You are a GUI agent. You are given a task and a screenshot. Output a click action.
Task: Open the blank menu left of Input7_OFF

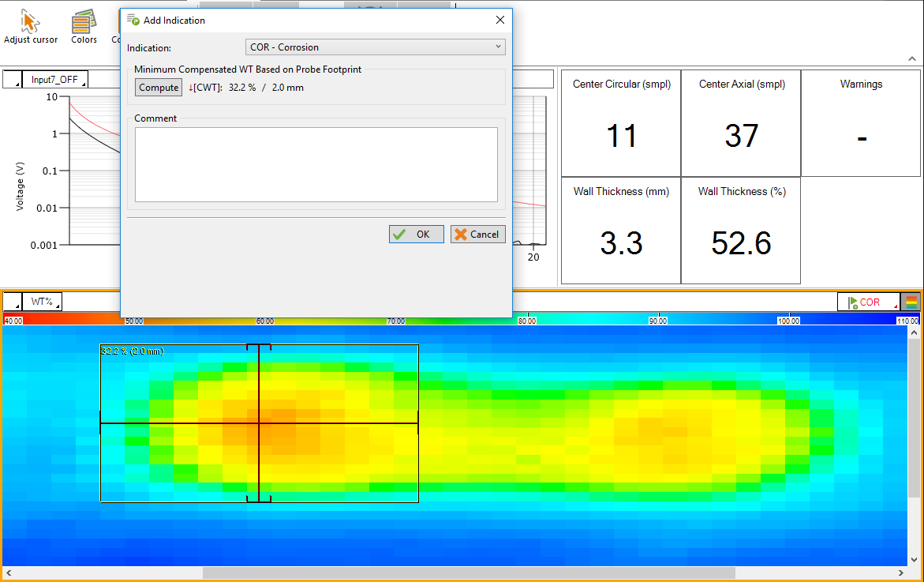13,80
